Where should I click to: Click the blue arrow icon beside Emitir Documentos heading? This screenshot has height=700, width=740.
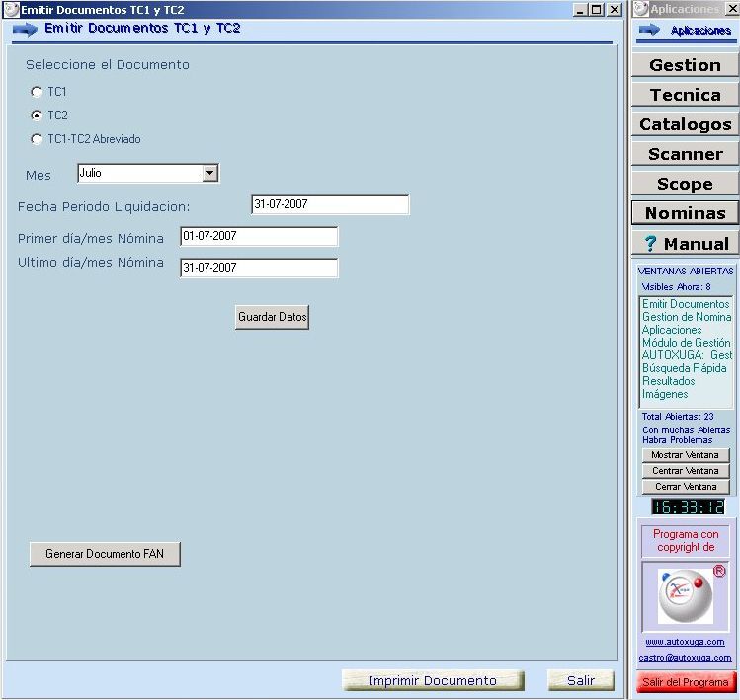tap(25, 30)
